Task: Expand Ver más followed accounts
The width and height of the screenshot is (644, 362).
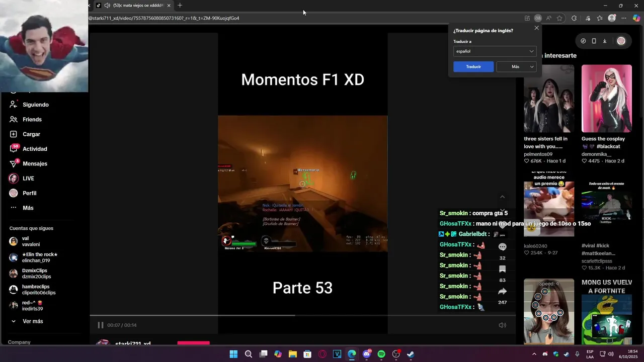Action: (x=27, y=321)
